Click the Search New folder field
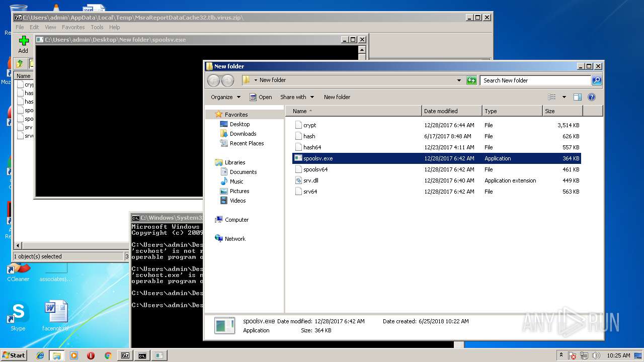The width and height of the screenshot is (644, 362). point(535,80)
